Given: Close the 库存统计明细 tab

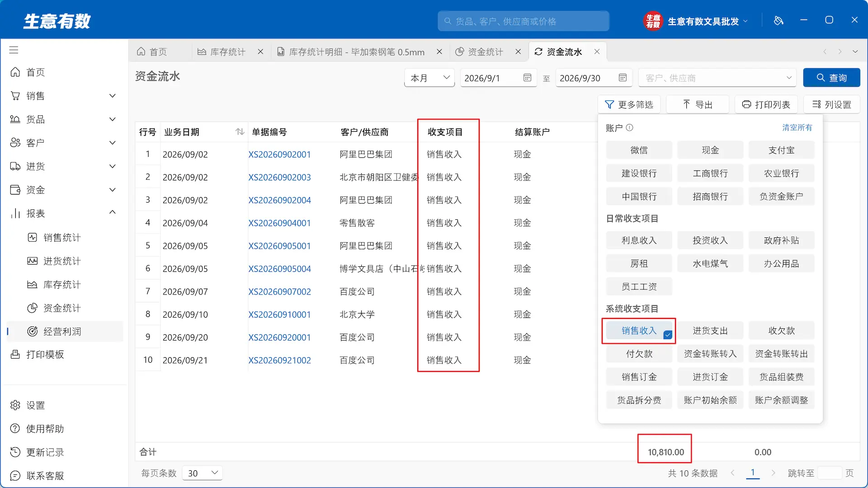Looking at the screenshot, I should pyautogui.click(x=439, y=52).
